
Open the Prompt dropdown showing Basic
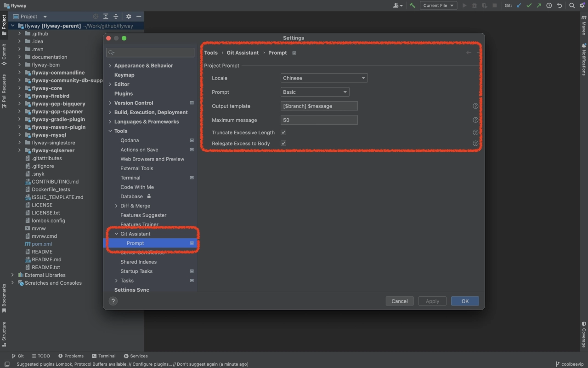point(315,92)
